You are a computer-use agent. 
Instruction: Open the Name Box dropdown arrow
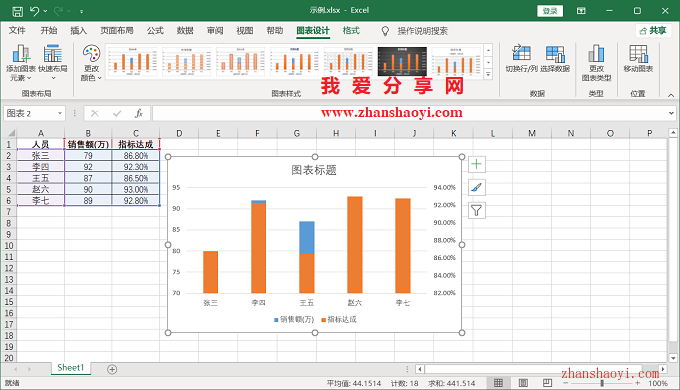point(60,114)
